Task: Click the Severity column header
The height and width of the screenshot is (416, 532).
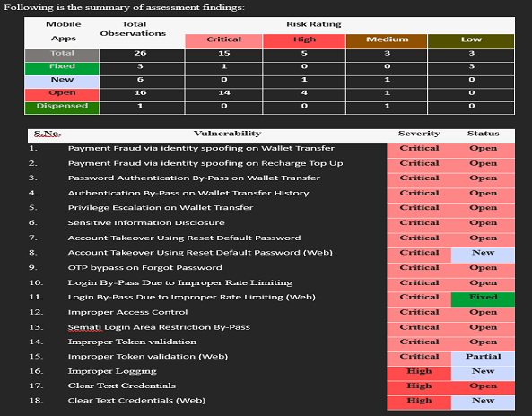Action: [x=419, y=134]
